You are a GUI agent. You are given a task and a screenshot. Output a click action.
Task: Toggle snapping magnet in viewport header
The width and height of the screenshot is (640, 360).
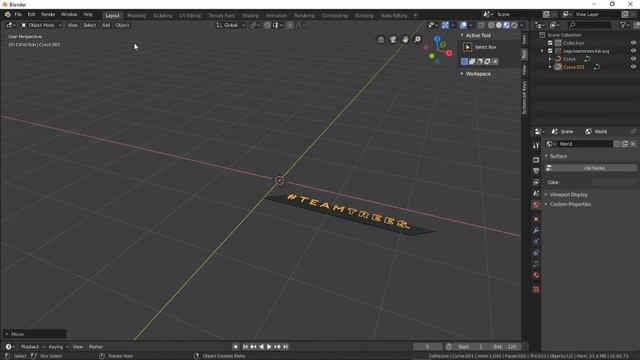point(267,25)
